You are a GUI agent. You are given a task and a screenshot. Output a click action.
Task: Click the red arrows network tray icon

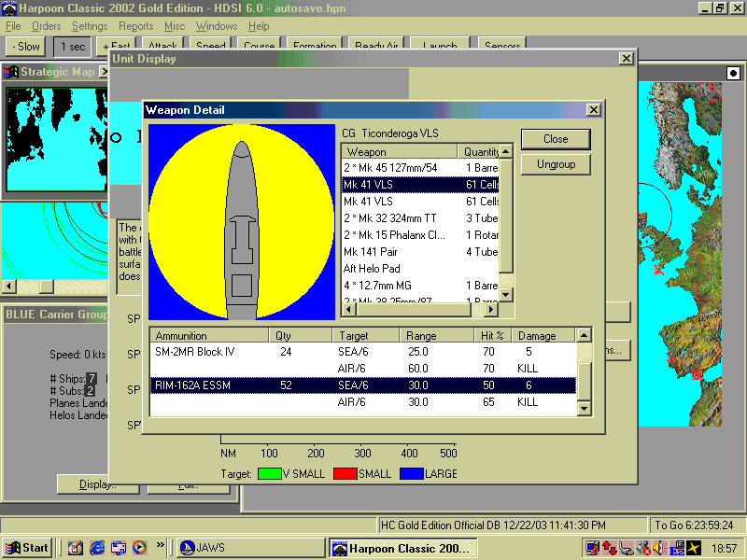point(610,548)
